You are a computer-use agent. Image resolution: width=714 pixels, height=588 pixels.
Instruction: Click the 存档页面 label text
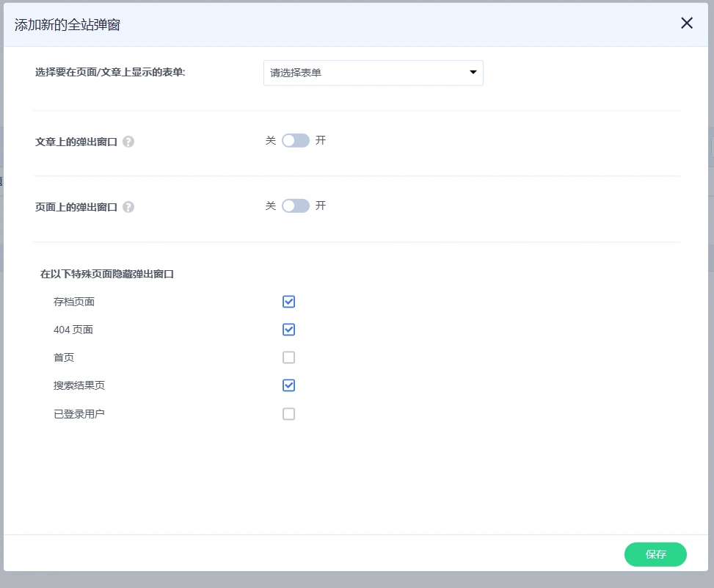click(x=73, y=301)
